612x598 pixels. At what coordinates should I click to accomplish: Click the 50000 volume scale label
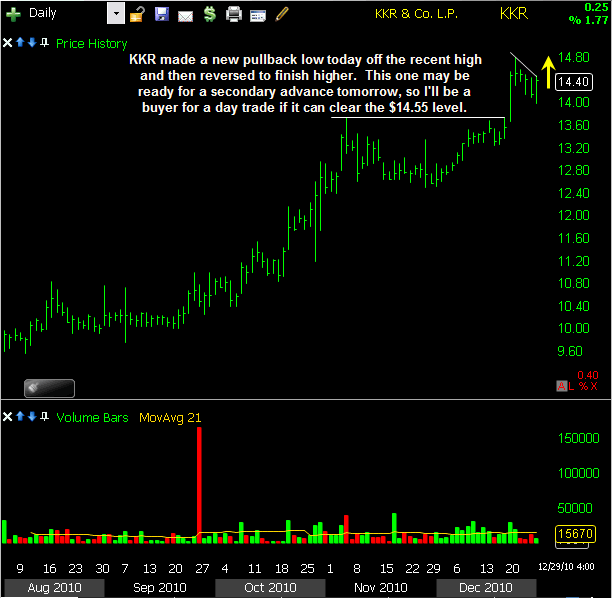click(575, 508)
